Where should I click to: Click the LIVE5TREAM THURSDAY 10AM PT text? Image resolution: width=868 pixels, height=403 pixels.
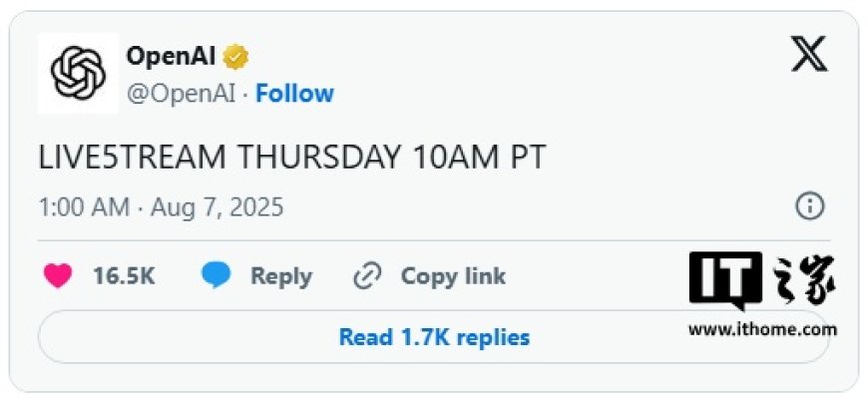pos(292,158)
